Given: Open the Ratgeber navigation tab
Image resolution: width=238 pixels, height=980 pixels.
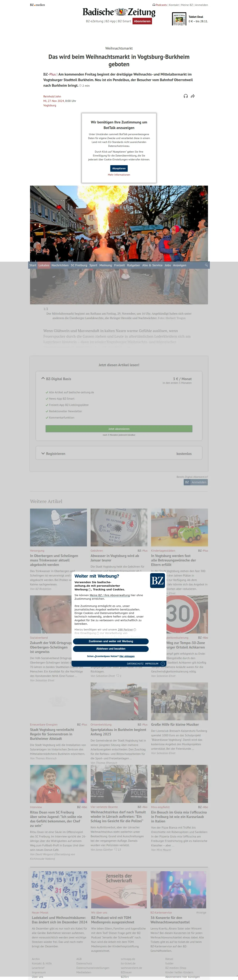Looking at the screenshot, I should click(133, 265).
